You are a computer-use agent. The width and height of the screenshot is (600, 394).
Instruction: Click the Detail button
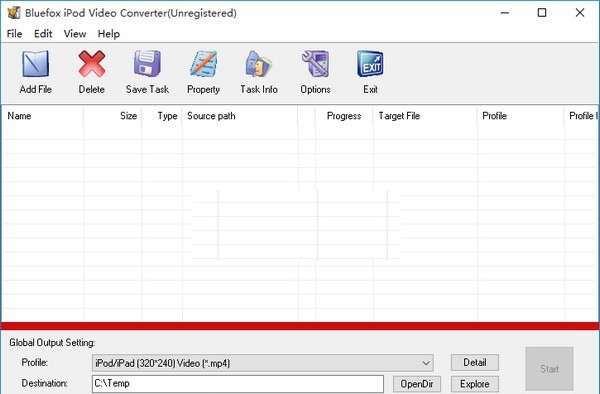[475, 362]
